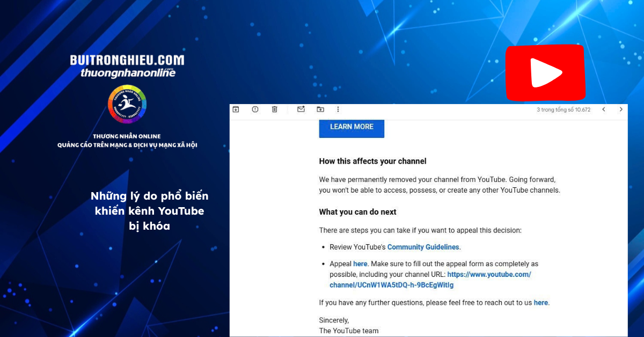Viewport: 644px width, 337px height.
Task: Click the Archive icon in email toolbar
Action: [x=236, y=109]
